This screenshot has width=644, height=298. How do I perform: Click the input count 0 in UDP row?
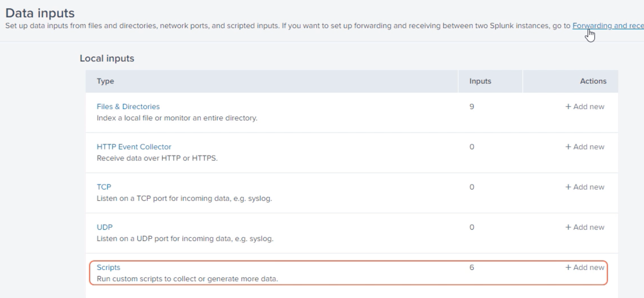472,227
